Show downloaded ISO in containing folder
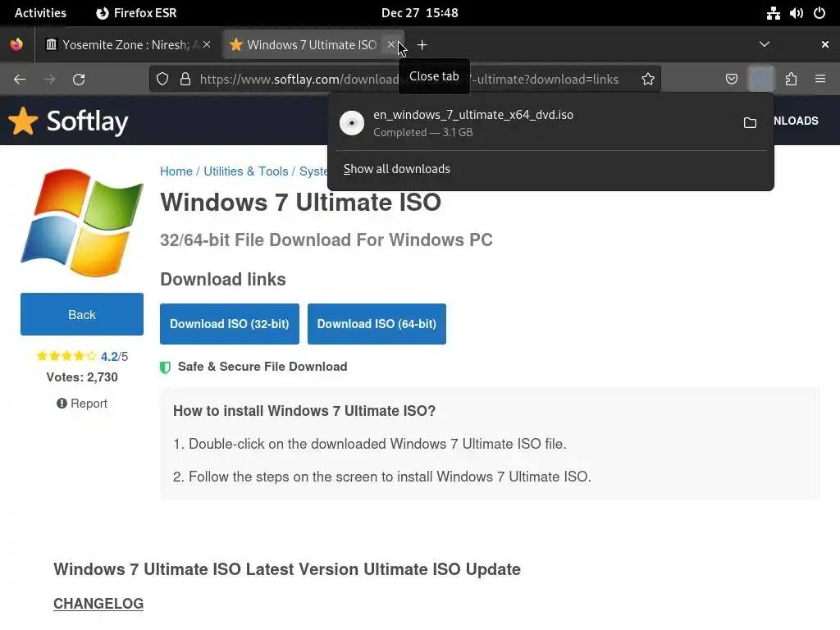Screen dimensions: 840x630 pos(750,123)
